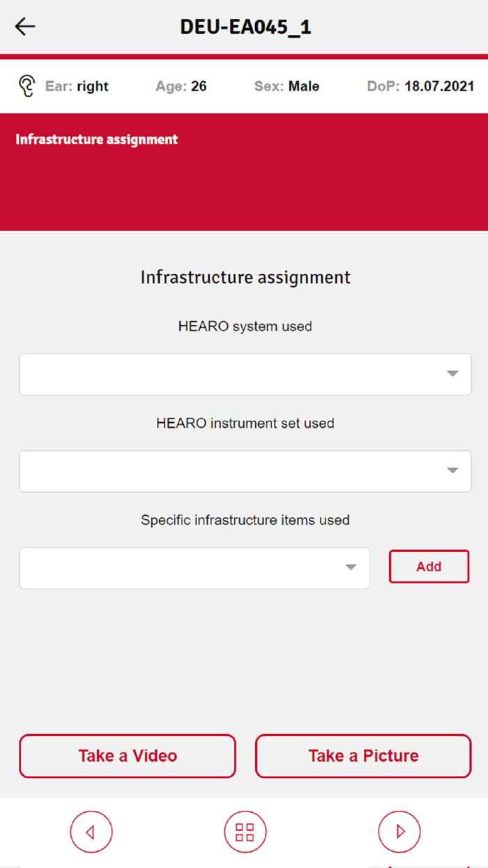488x868 pixels.
Task: Tap the ear icon in patient info bar
Action: click(x=26, y=87)
